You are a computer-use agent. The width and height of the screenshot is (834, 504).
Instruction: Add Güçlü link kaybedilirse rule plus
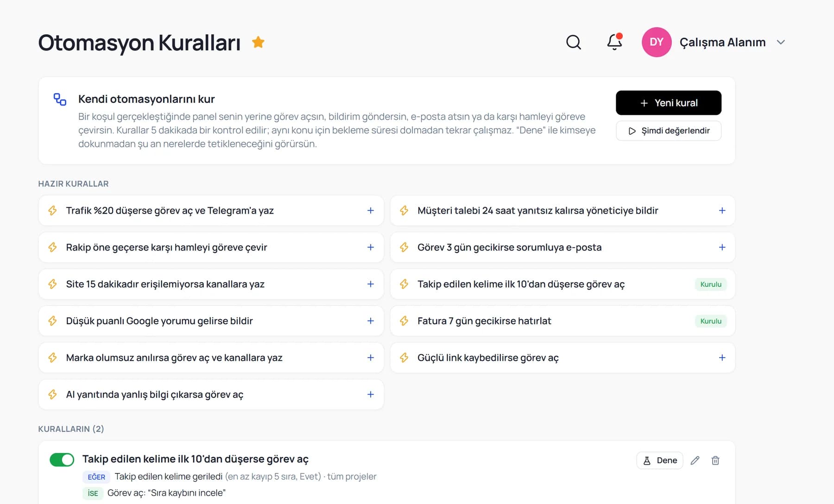(722, 358)
